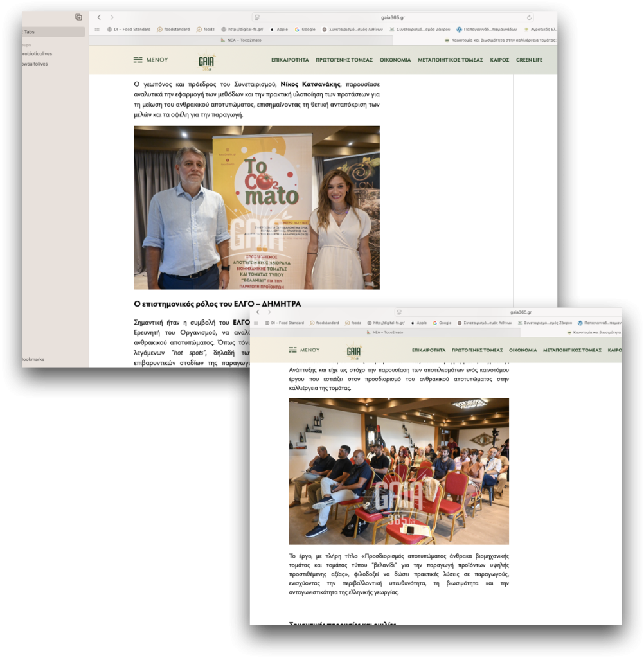Go back using arrow in front Safari window
The height and width of the screenshot is (658, 644).
(258, 312)
